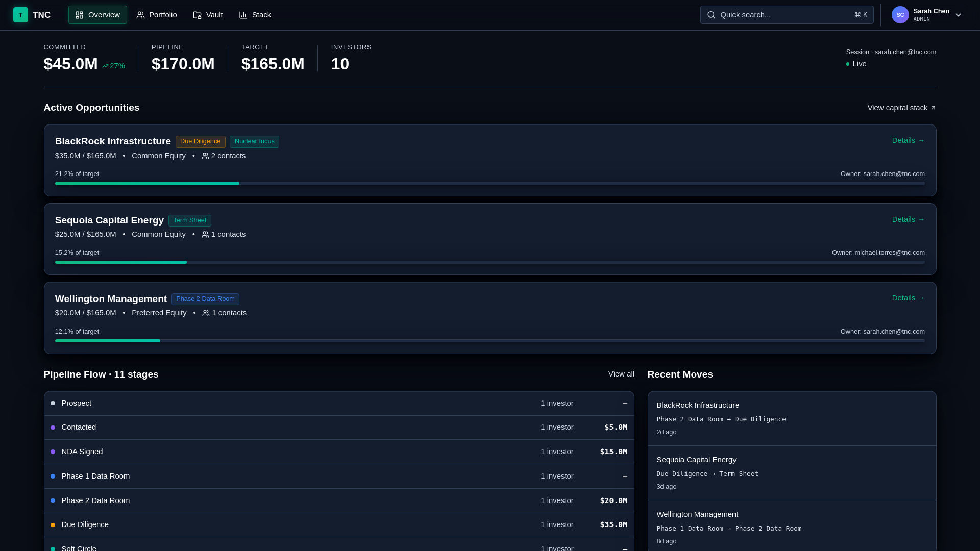This screenshot has height=551, width=980.
Task: Open Details for Sequoia Capital Energy
Action: click(908, 219)
